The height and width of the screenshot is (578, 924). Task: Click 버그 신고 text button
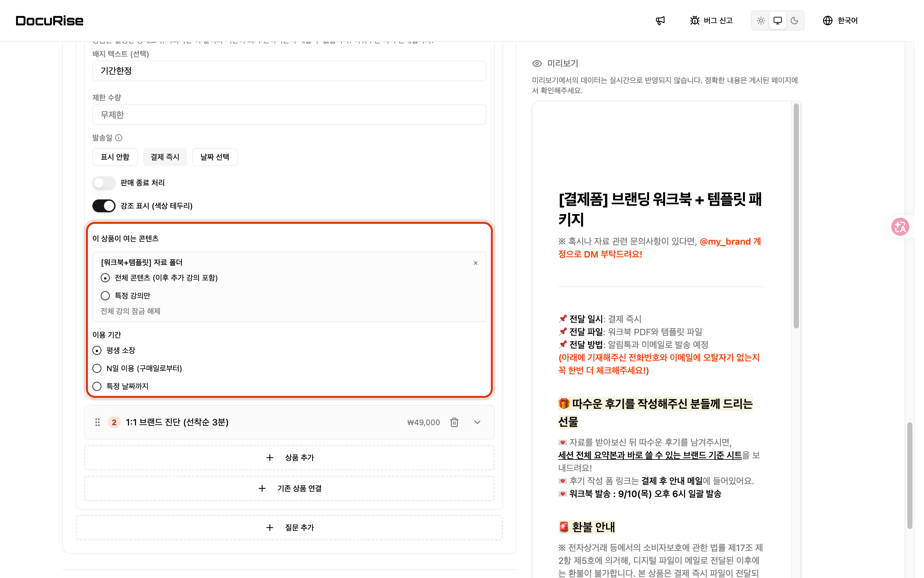click(x=718, y=21)
